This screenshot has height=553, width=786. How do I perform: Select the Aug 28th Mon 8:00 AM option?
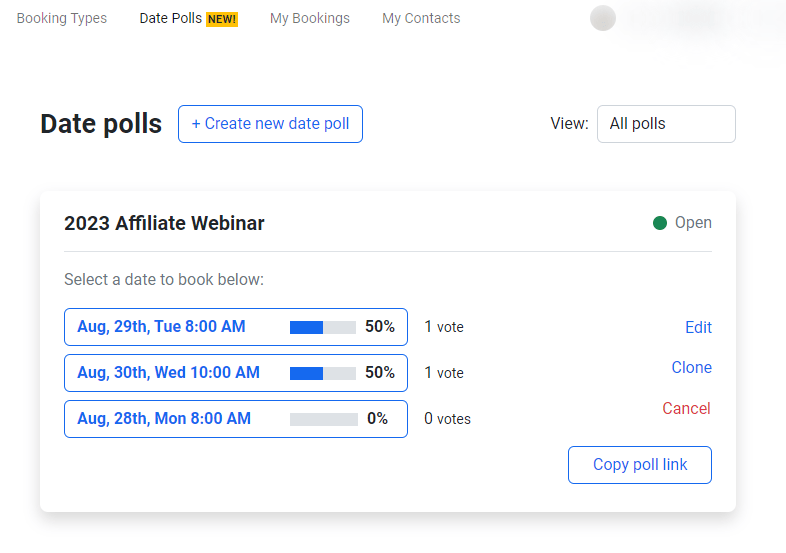tap(236, 419)
